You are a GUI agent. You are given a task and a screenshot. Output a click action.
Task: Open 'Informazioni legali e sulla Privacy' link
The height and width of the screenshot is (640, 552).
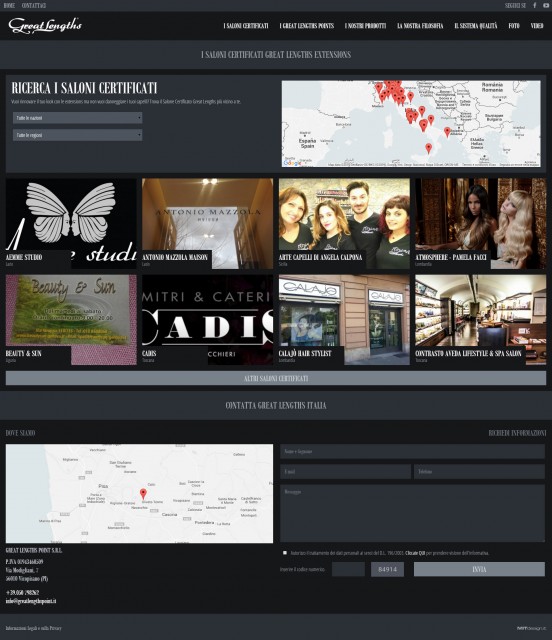33,628
